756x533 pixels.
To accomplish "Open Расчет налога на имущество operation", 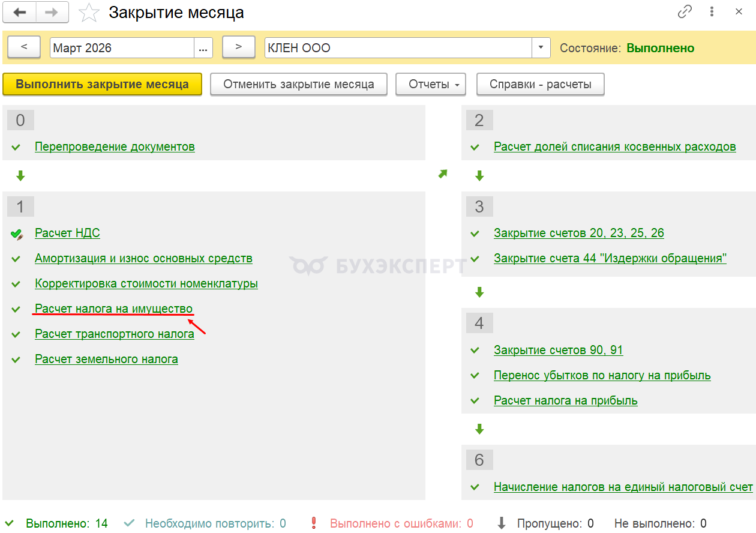I will (x=114, y=309).
